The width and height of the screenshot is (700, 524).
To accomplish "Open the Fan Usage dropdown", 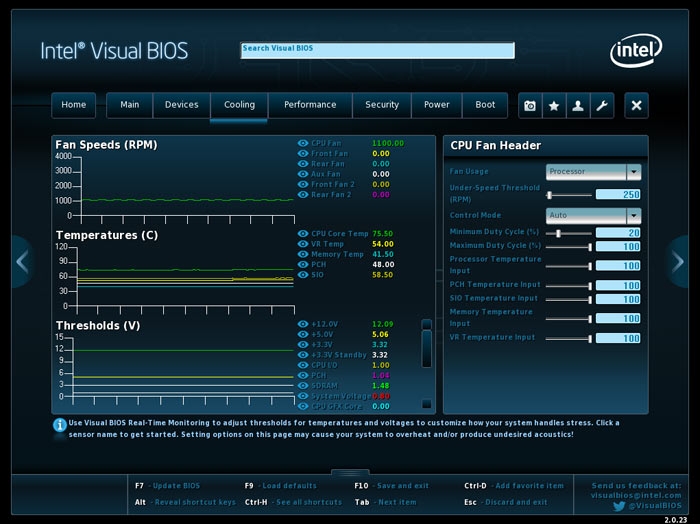I will coord(593,171).
